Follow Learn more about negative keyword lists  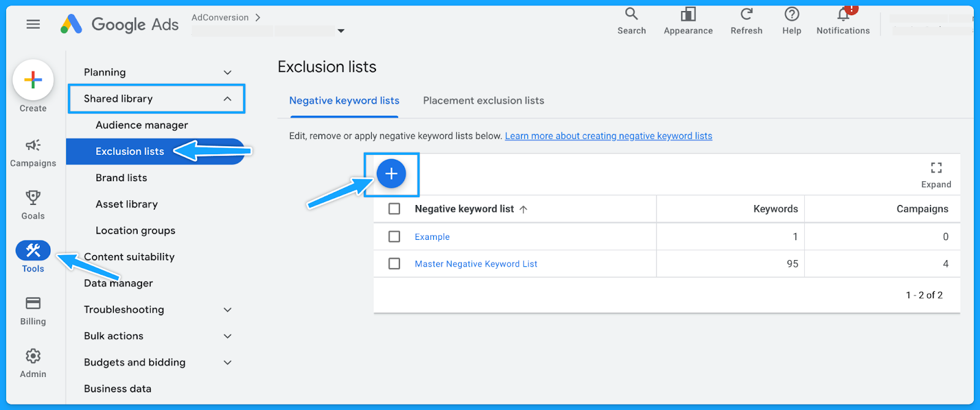tap(608, 136)
